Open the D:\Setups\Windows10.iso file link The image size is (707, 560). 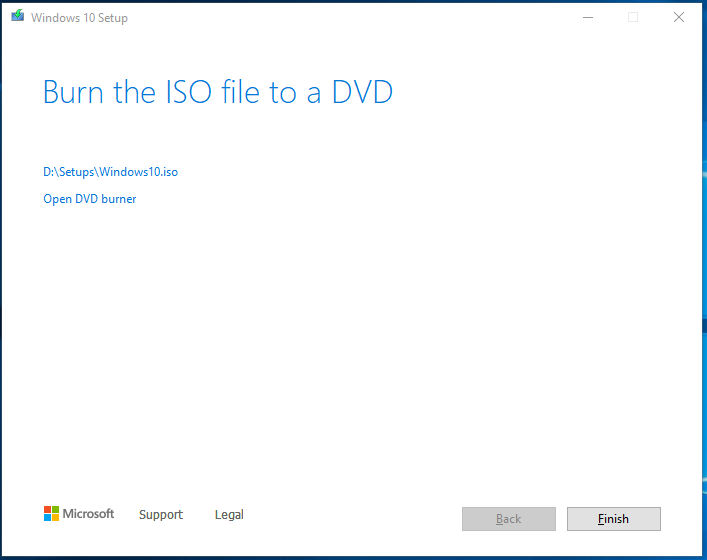click(110, 172)
